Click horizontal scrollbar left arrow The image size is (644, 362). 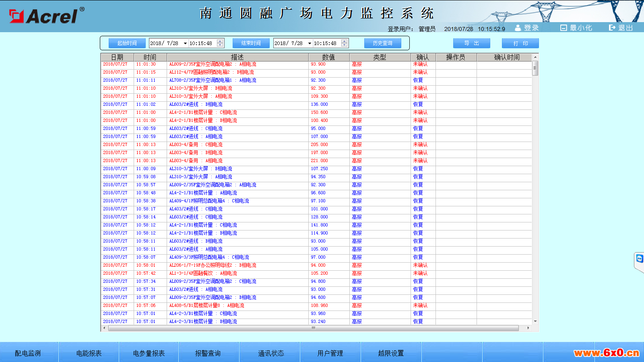click(x=104, y=328)
